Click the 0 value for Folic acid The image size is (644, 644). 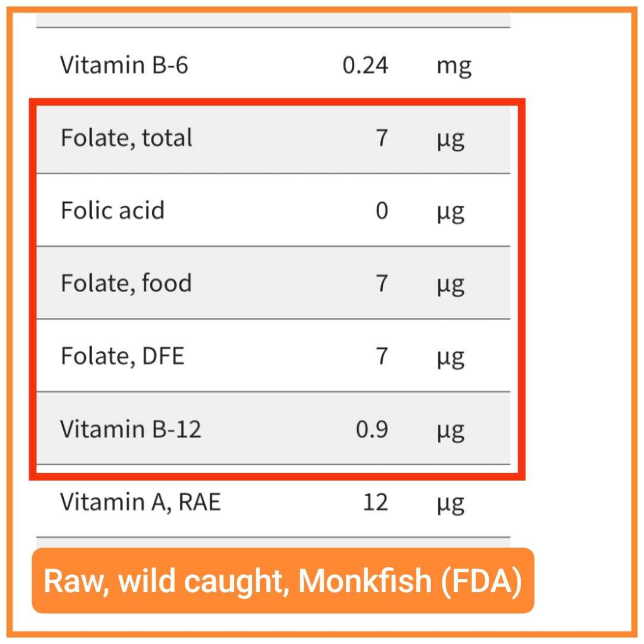pyautogui.click(x=382, y=210)
